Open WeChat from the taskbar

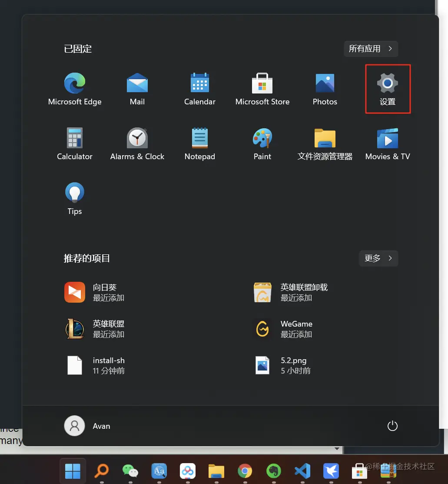pyautogui.click(x=130, y=471)
